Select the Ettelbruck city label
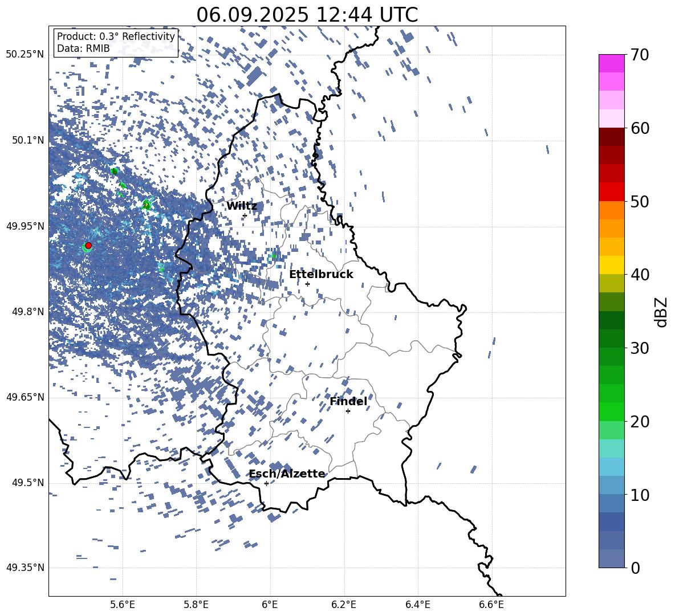The image size is (675, 616). click(321, 275)
